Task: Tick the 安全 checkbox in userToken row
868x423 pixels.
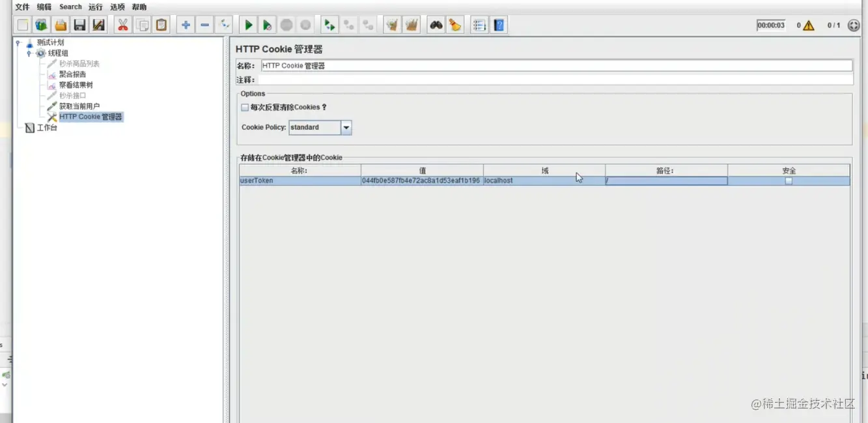Action: click(x=789, y=181)
